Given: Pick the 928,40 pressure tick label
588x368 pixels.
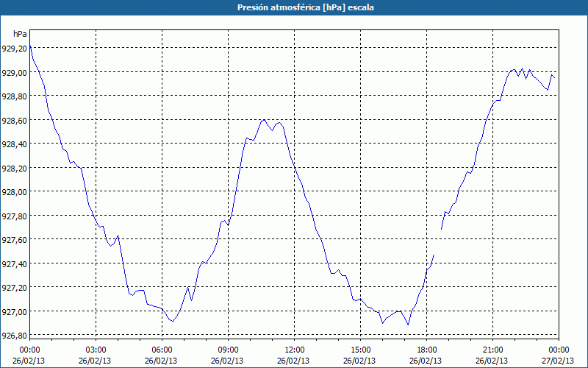Looking at the screenshot, I should tap(14, 144).
